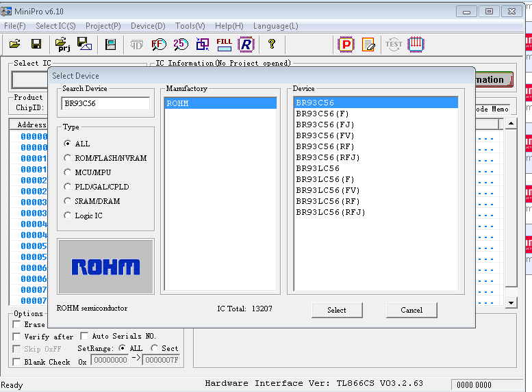
Task: Open project with the prj folder icon
Action: pyautogui.click(x=63, y=44)
